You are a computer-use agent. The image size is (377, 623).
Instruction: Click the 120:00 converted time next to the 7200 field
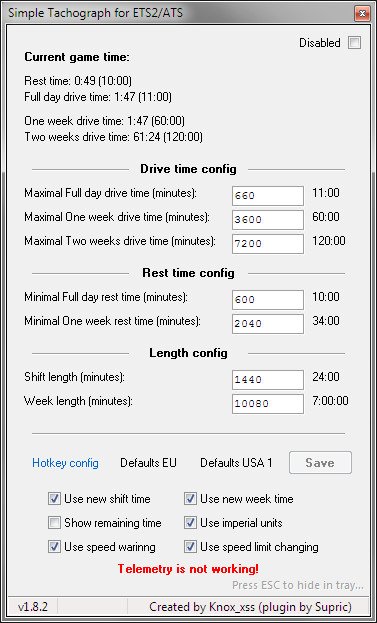pyautogui.click(x=329, y=241)
